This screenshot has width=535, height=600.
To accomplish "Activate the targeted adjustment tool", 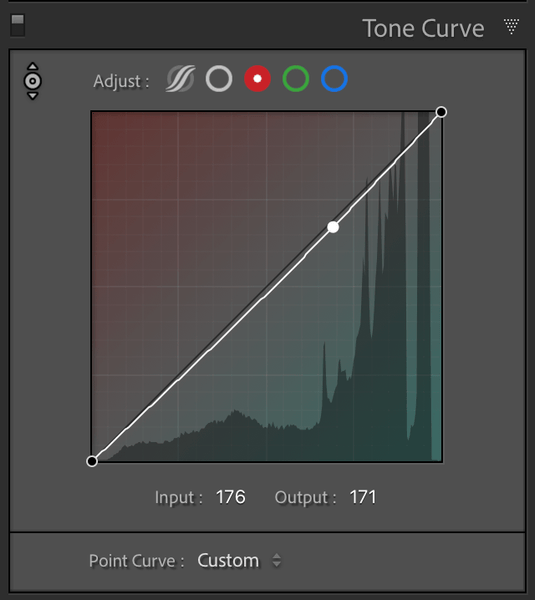I will [33, 81].
